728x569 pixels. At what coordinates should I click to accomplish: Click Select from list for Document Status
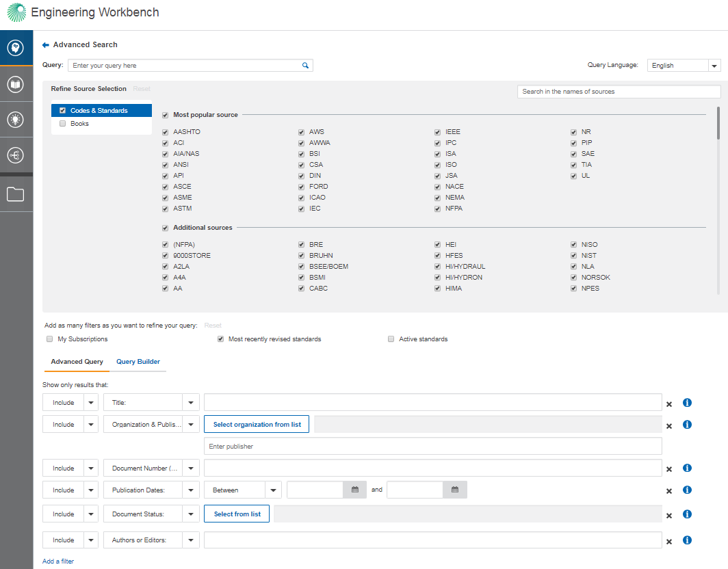pos(237,514)
